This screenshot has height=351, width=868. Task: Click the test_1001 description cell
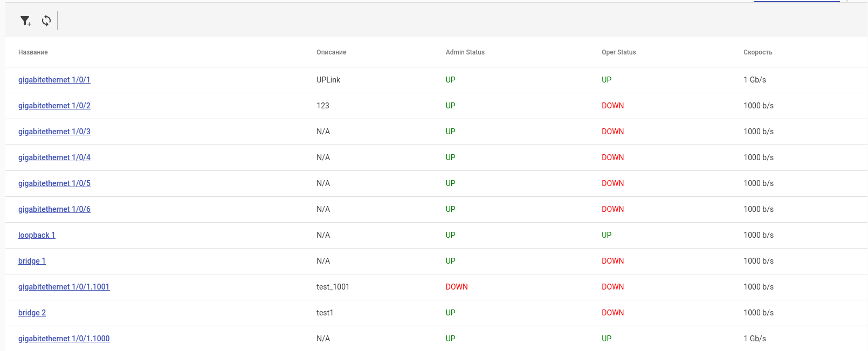[x=333, y=287]
